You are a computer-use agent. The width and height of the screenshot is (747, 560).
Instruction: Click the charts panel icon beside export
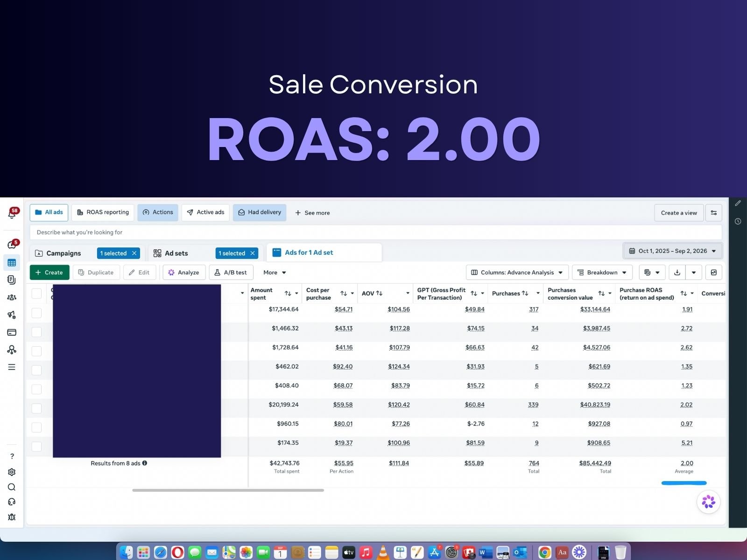click(713, 273)
